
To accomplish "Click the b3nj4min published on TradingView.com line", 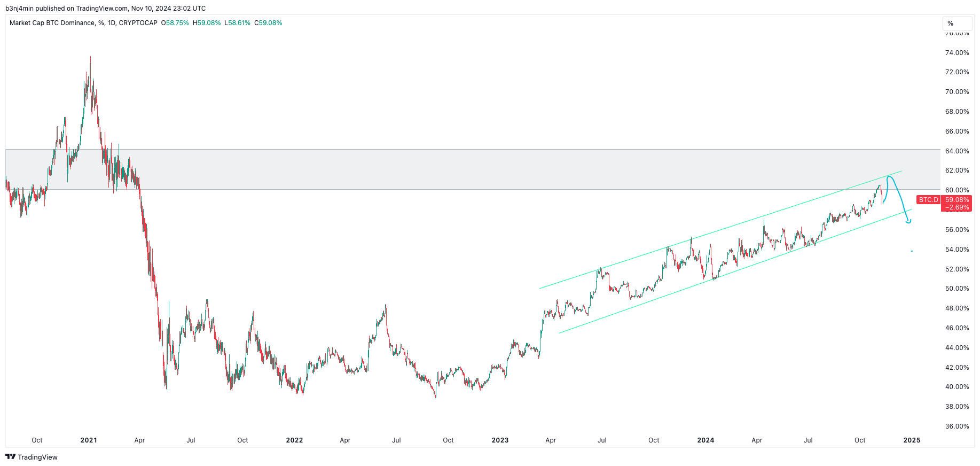I will click(x=105, y=8).
